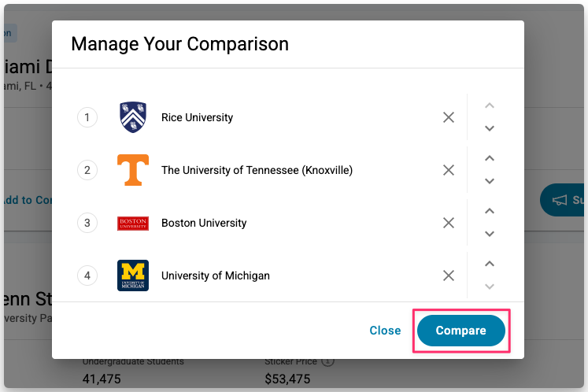Move Boston University down one position
The width and height of the screenshot is (588, 392).
point(490,234)
